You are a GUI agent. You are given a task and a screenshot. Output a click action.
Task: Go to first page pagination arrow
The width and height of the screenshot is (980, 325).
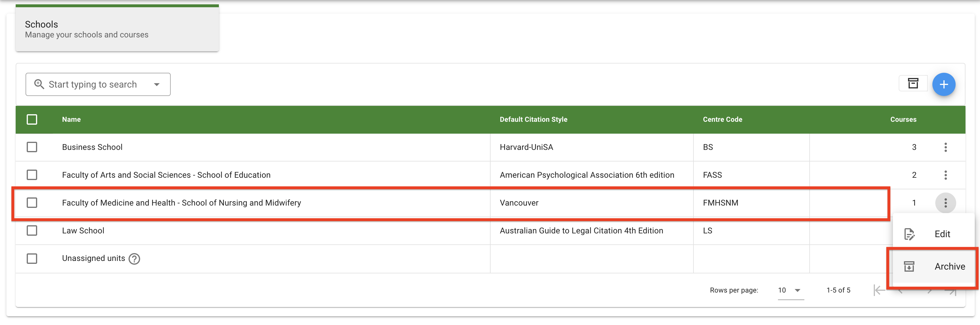tap(879, 290)
